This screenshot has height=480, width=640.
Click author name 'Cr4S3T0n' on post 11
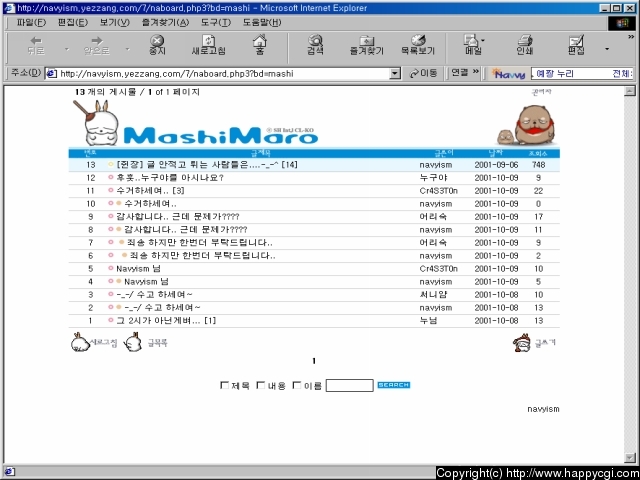(x=438, y=191)
